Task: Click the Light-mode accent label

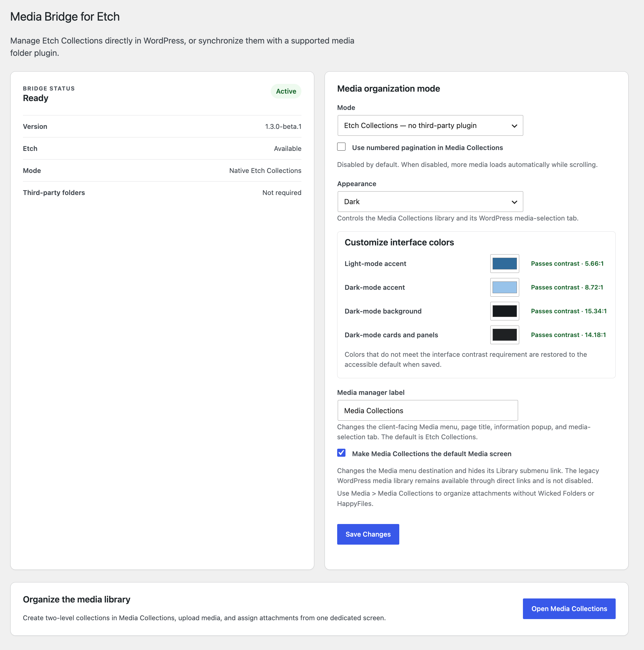Action: click(375, 264)
